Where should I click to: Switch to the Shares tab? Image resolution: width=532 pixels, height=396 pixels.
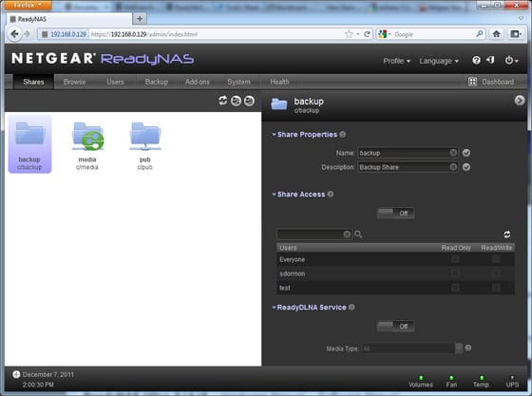(33, 82)
